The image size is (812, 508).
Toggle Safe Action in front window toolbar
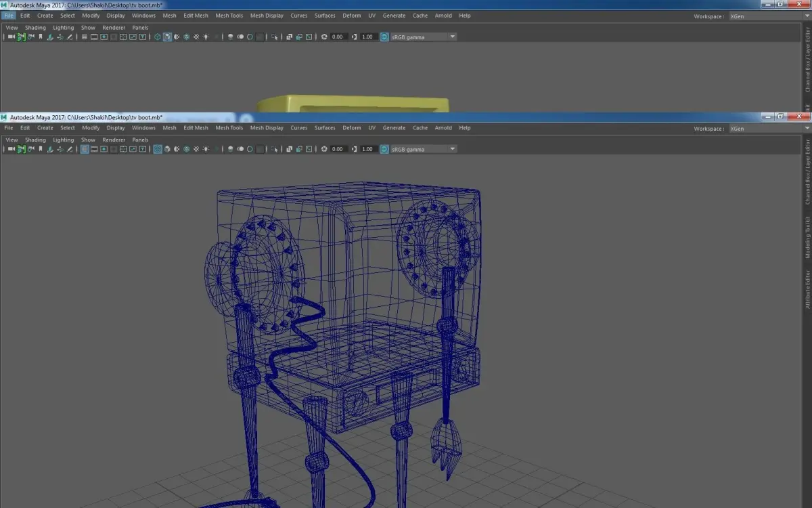click(x=133, y=149)
